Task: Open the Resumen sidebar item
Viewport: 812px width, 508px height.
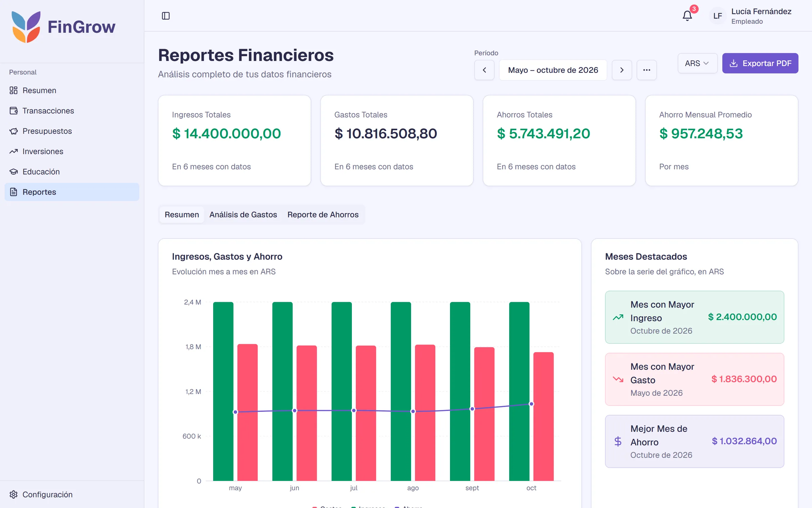Action: (x=72, y=90)
